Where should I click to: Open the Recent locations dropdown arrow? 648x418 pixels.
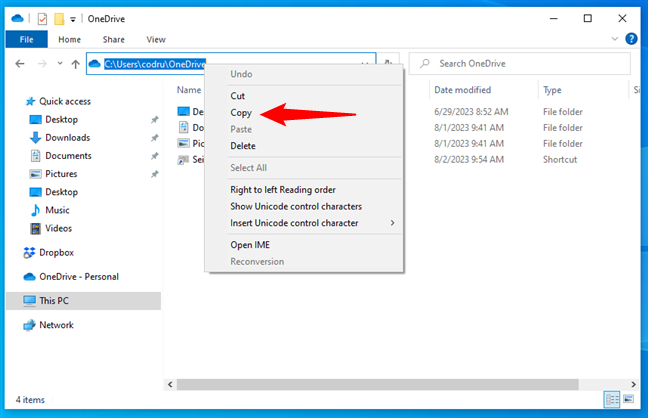[60, 63]
